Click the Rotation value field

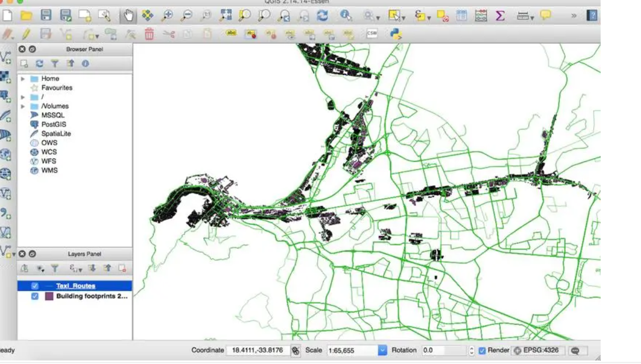click(444, 351)
